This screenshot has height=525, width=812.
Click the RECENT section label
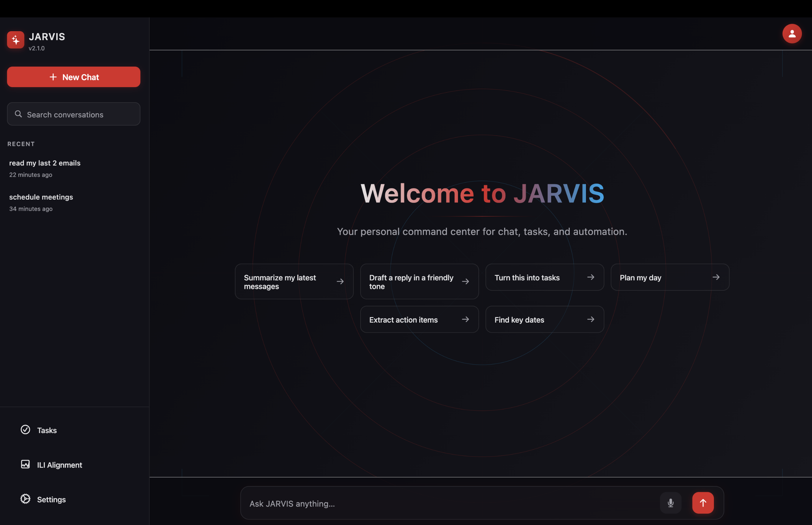[x=21, y=144]
